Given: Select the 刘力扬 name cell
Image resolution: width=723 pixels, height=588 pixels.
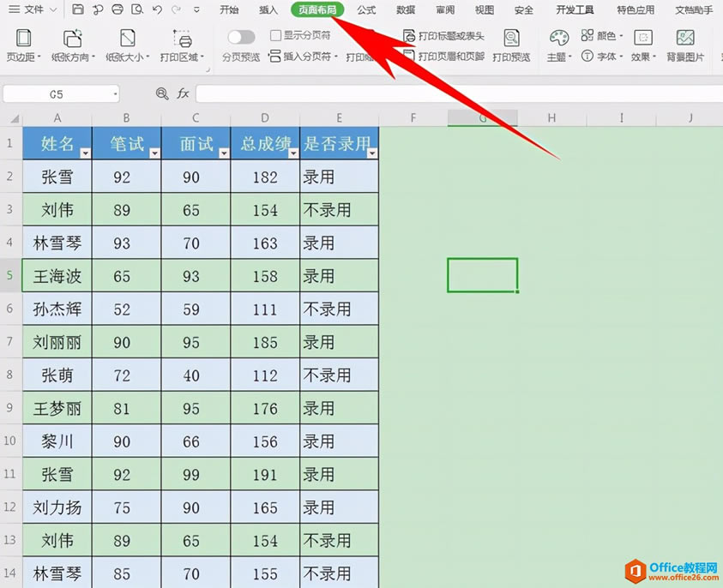Looking at the screenshot, I should [x=57, y=507].
